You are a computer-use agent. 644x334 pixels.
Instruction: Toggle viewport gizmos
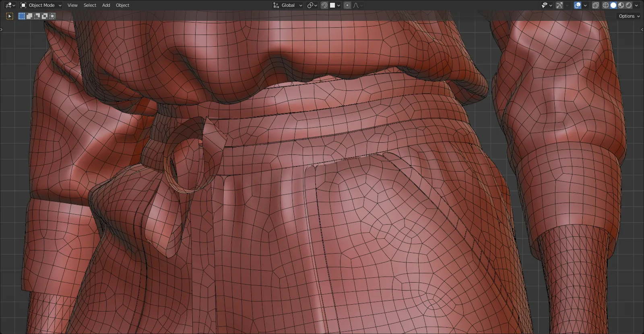pyautogui.click(x=559, y=5)
